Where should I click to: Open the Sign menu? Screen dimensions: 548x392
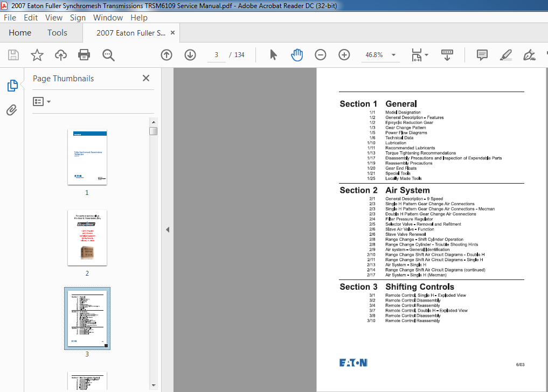click(x=78, y=17)
